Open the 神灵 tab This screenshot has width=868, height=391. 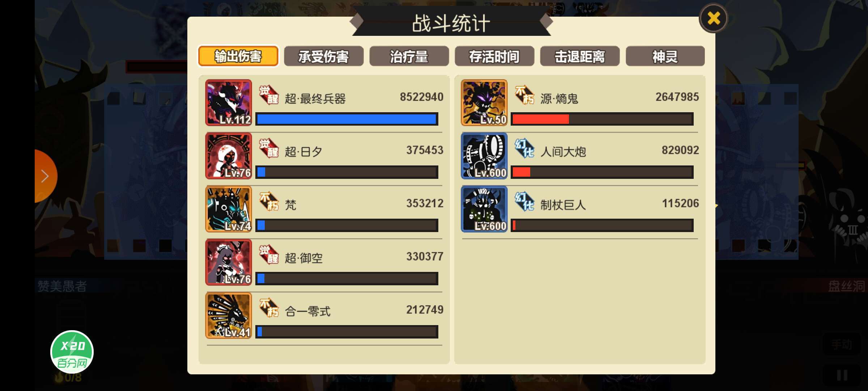tap(665, 56)
